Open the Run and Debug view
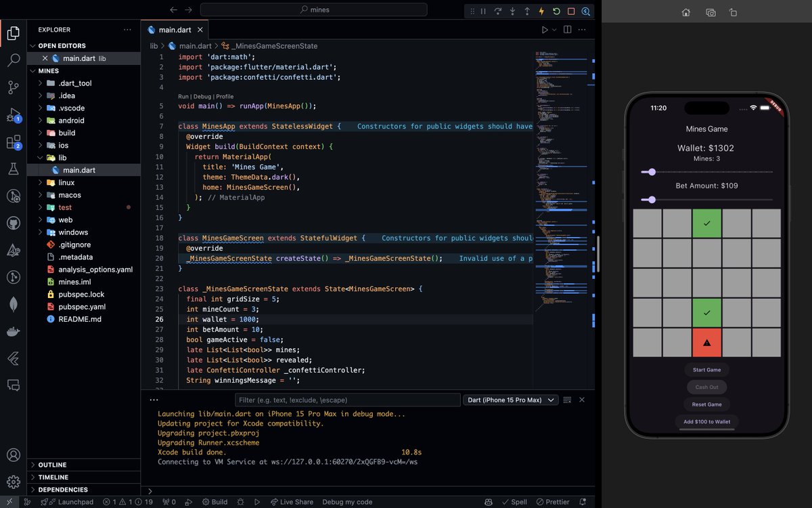 (13, 114)
